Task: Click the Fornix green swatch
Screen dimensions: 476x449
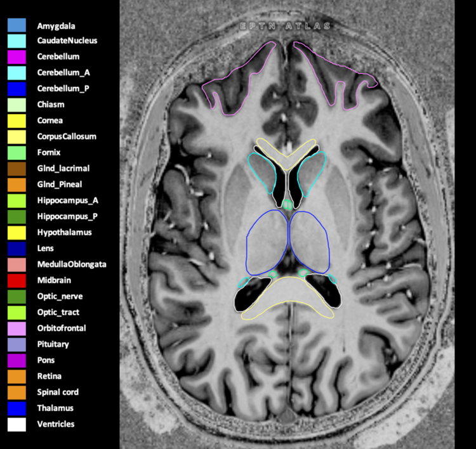Action: pos(17,153)
